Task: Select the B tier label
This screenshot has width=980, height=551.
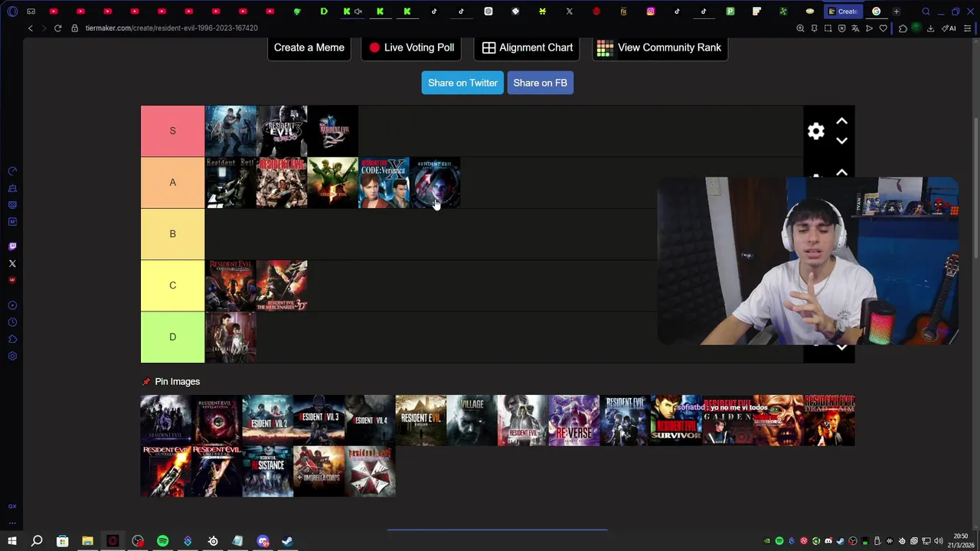Action: point(172,234)
